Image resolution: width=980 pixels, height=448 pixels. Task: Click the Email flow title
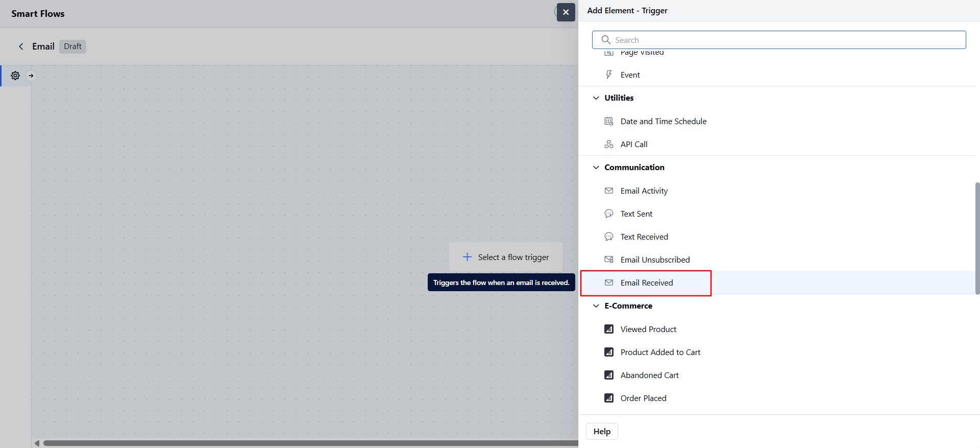(43, 46)
